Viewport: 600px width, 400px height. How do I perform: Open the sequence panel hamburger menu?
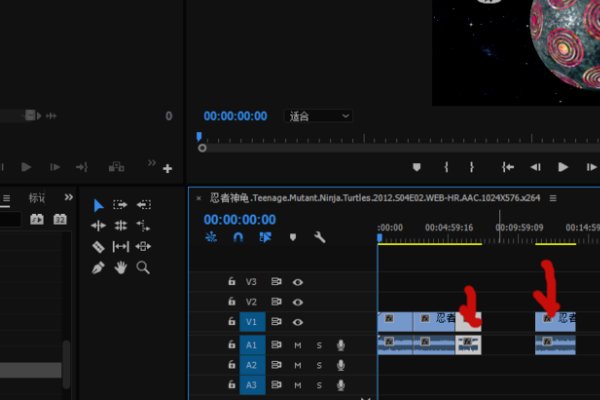[x=553, y=198]
